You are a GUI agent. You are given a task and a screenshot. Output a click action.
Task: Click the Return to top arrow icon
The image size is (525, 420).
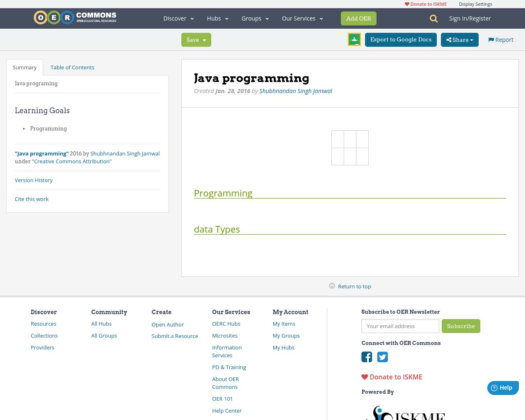(332, 286)
